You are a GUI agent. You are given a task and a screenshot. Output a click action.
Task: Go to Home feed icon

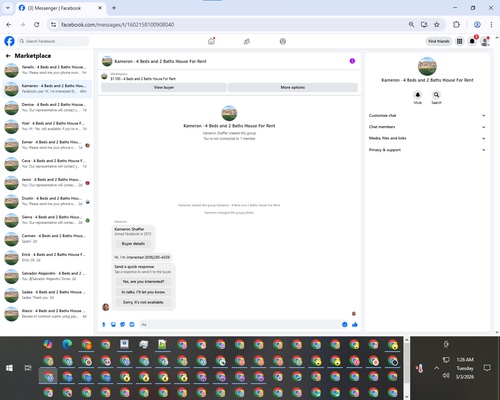(211, 41)
